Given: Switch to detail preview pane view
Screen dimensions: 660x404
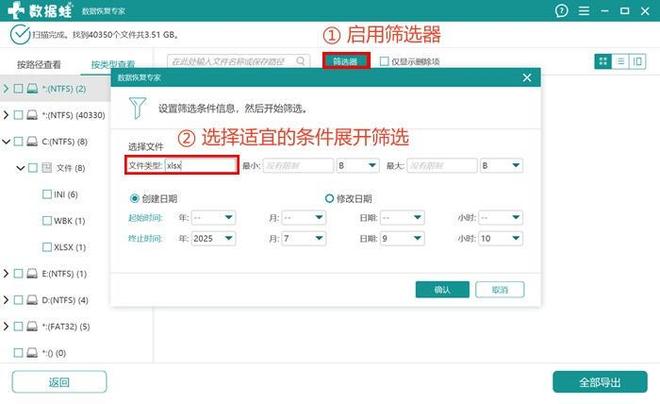Looking at the screenshot, I should (637, 61).
